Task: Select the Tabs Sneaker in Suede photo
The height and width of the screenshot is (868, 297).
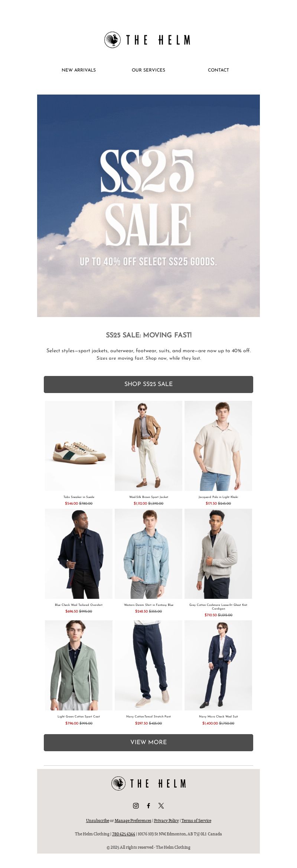Action: pos(79,446)
